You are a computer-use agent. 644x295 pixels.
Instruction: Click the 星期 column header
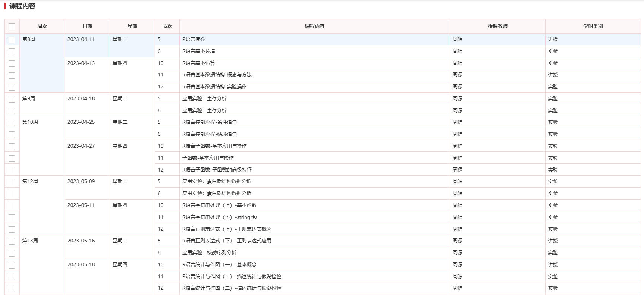pyautogui.click(x=132, y=26)
